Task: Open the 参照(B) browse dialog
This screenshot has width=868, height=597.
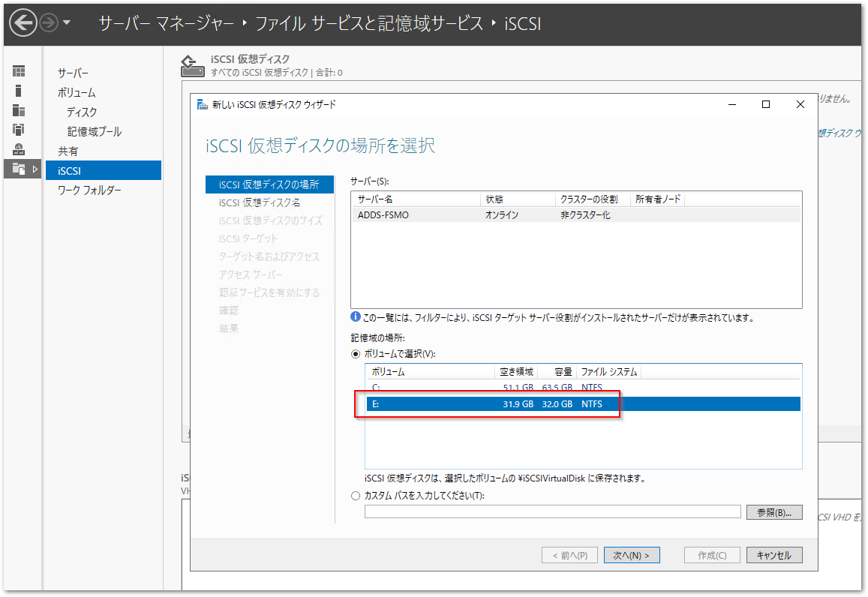Action: (x=773, y=511)
